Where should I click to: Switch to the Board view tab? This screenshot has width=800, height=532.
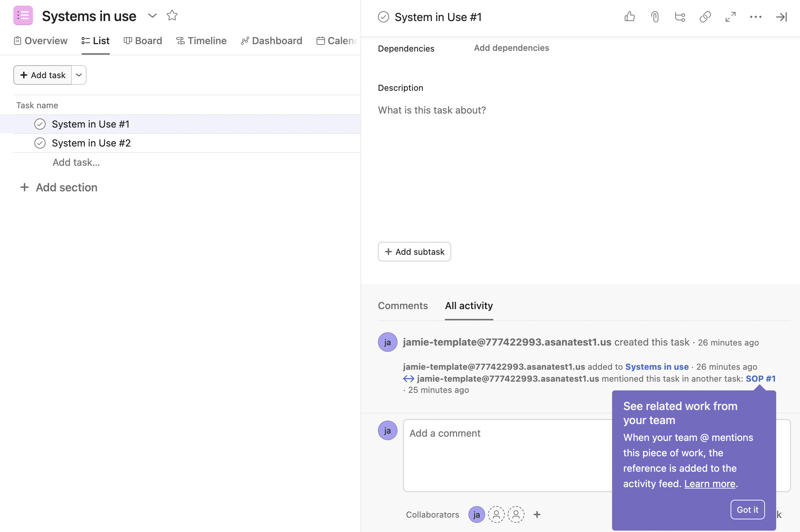[143, 41]
